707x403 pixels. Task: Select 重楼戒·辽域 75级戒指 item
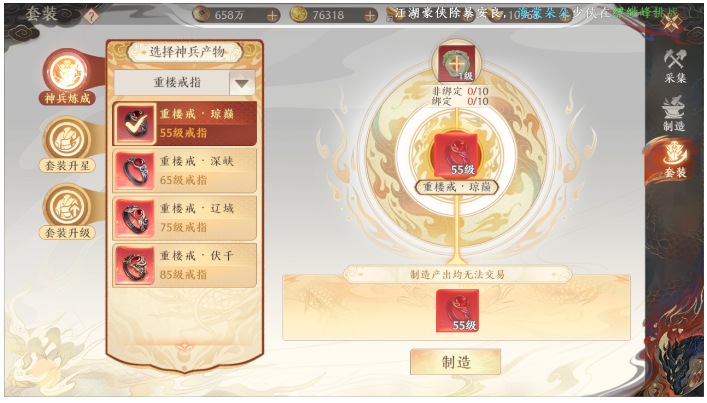(x=184, y=218)
